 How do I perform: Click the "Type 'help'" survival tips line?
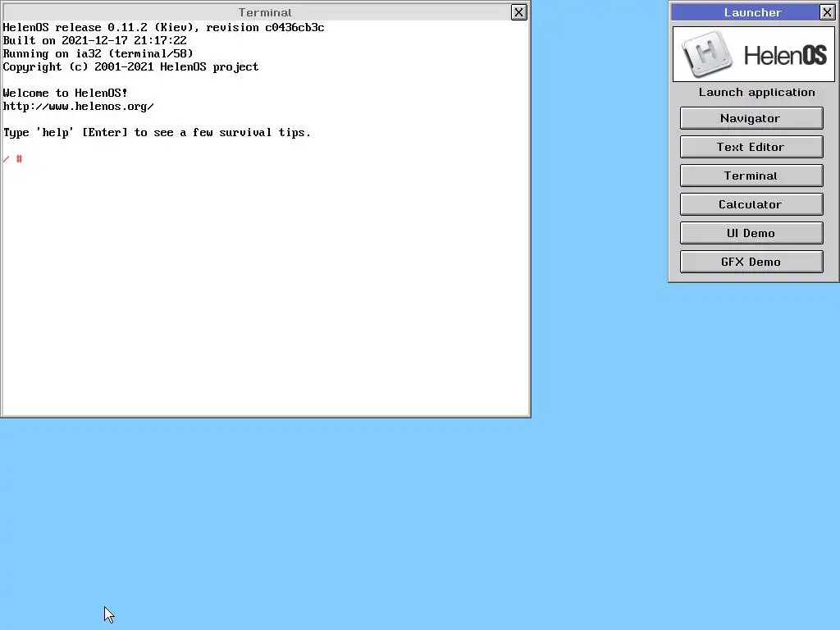click(x=157, y=132)
